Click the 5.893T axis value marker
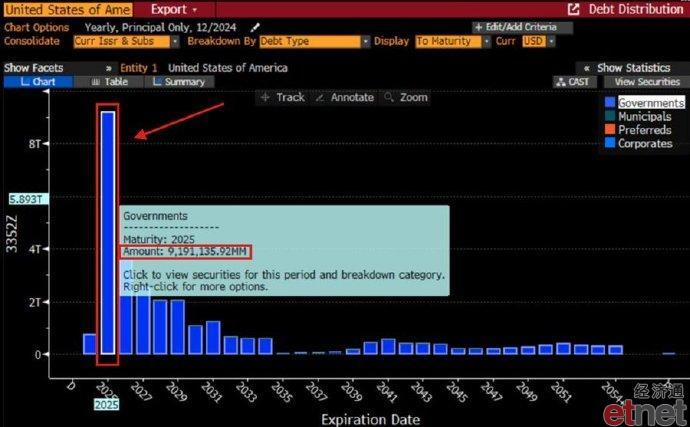690x427 pixels. click(27, 199)
